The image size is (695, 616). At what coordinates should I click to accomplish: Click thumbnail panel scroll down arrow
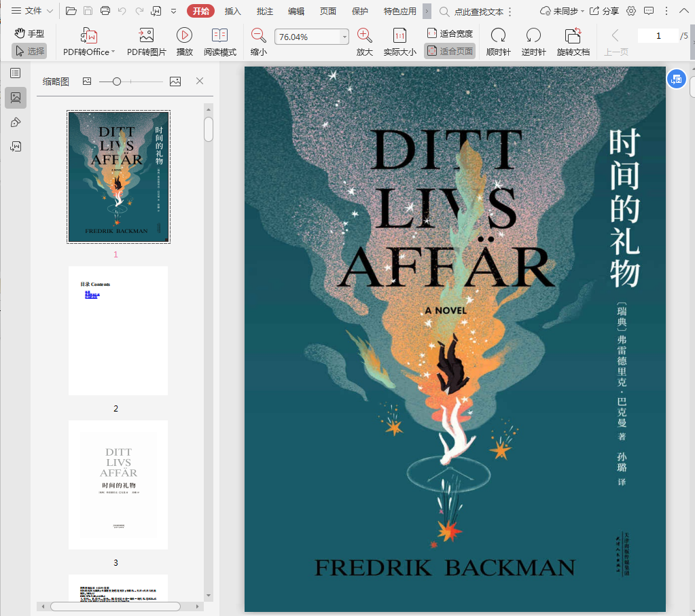[x=209, y=596]
